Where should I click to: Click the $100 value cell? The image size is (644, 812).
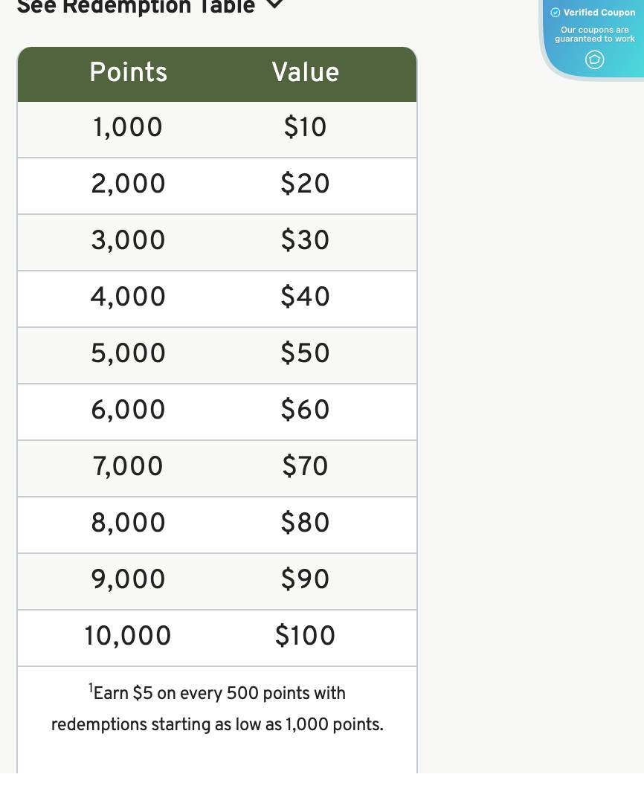(x=306, y=637)
